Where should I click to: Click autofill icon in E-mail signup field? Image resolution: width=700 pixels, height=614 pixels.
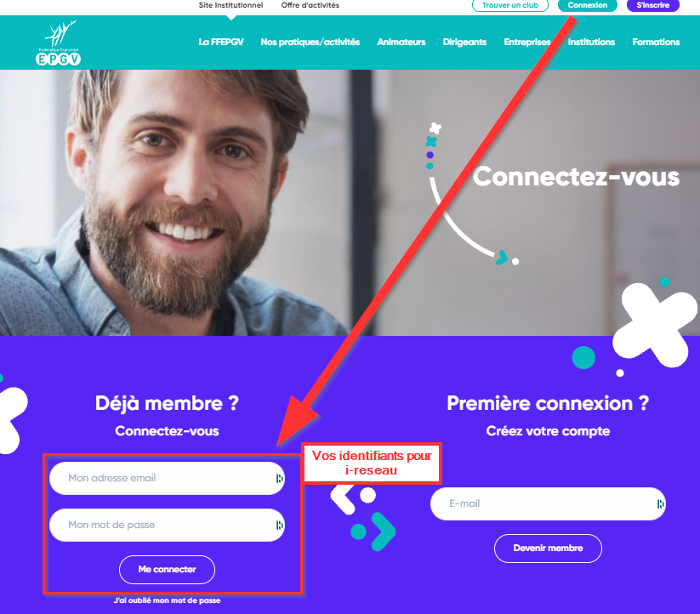pyautogui.click(x=661, y=503)
